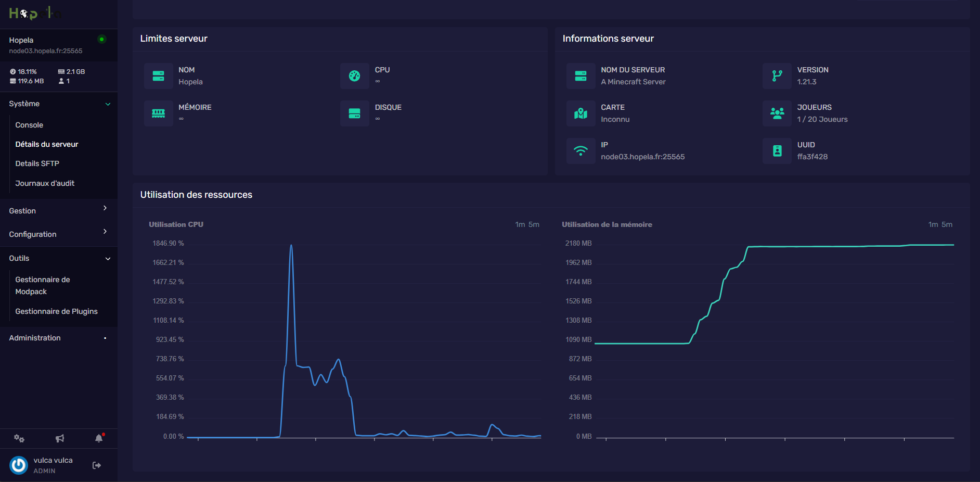Click Utilisation des ressources heading
The height and width of the screenshot is (482, 980).
(x=196, y=195)
